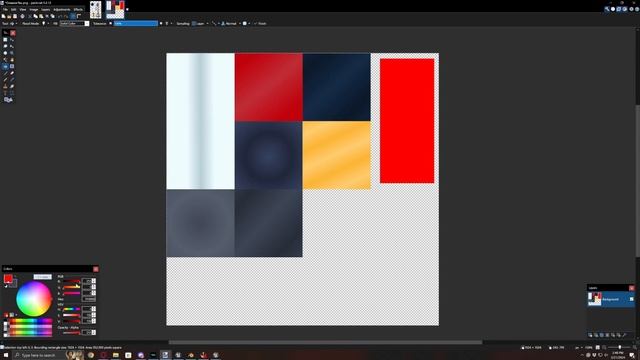Image resolution: width=640 pixels, height=360 pixels.
Task: Open the Sampling Layer dropdown
Action: click(x=200, y=24)
